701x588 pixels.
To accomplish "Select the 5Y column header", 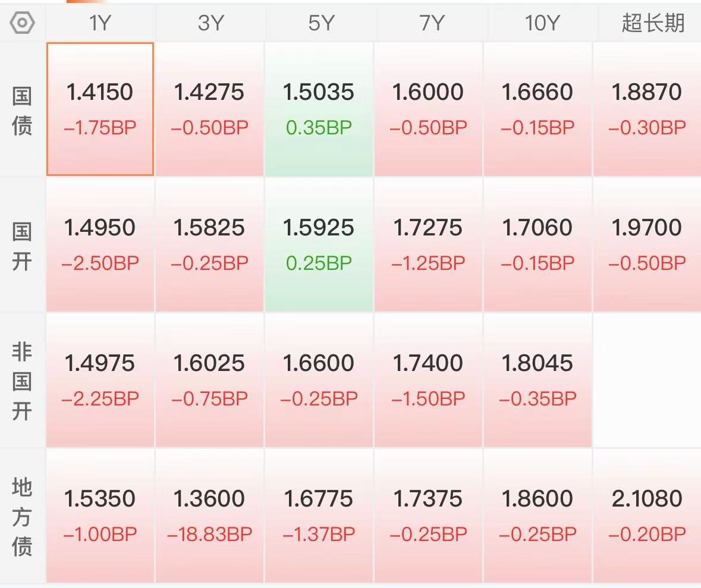I will [319, 23].
